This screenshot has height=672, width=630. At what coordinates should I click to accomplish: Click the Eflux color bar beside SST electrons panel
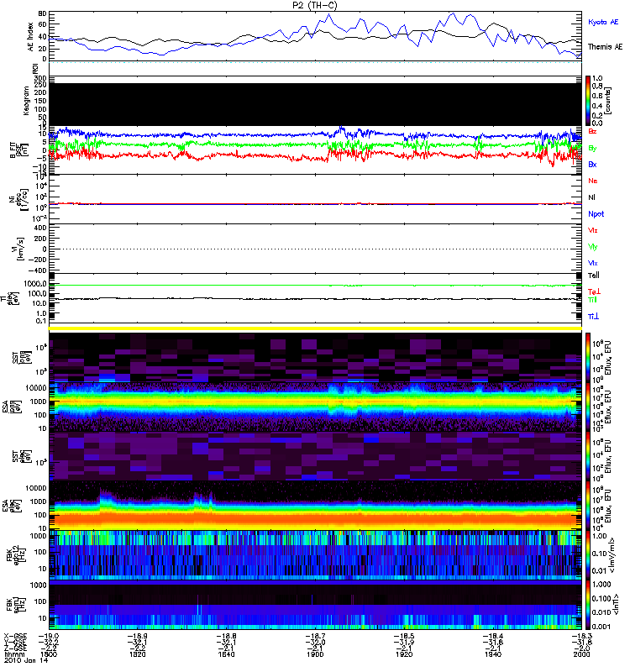click(x=587, y=456)
